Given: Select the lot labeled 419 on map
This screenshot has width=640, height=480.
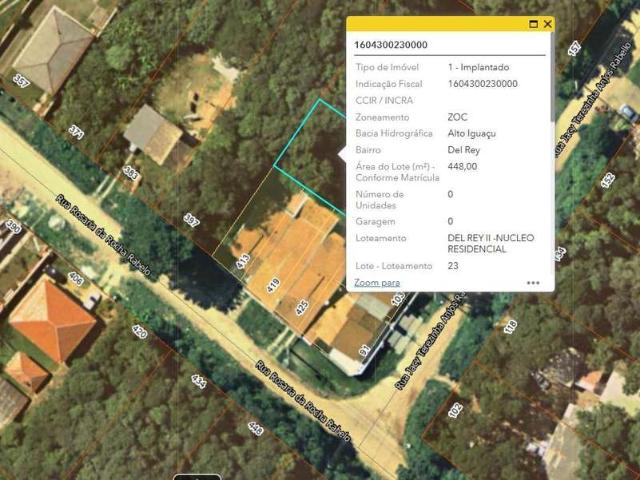Looking at the screenshot, I should tap(273, 286).
